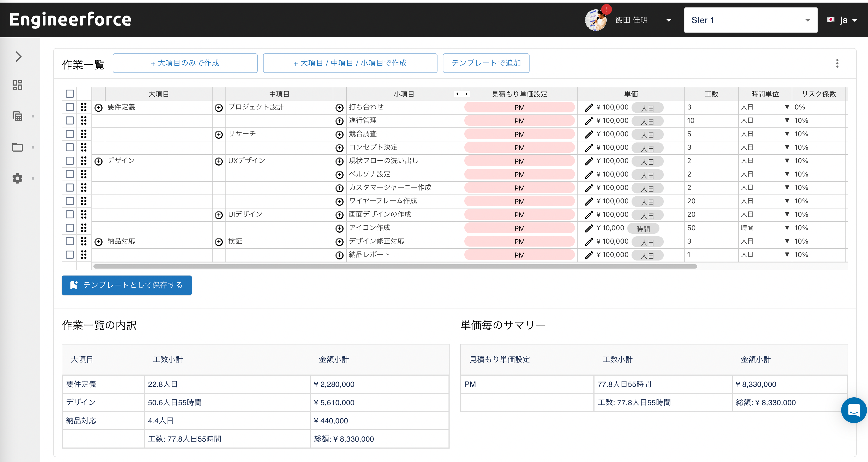Toggle the select-all checkbox in the header
Screen dimensions: 868x462
[70, 94]
